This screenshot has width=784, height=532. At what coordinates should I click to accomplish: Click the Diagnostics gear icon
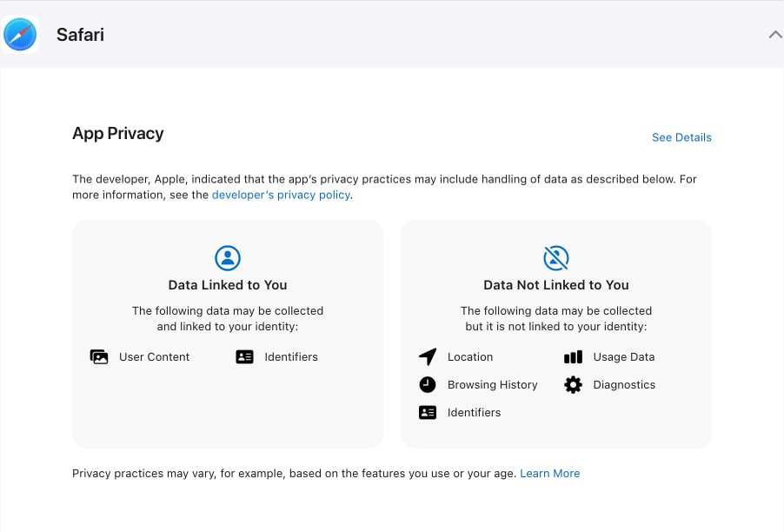click(x=573, y=384)
